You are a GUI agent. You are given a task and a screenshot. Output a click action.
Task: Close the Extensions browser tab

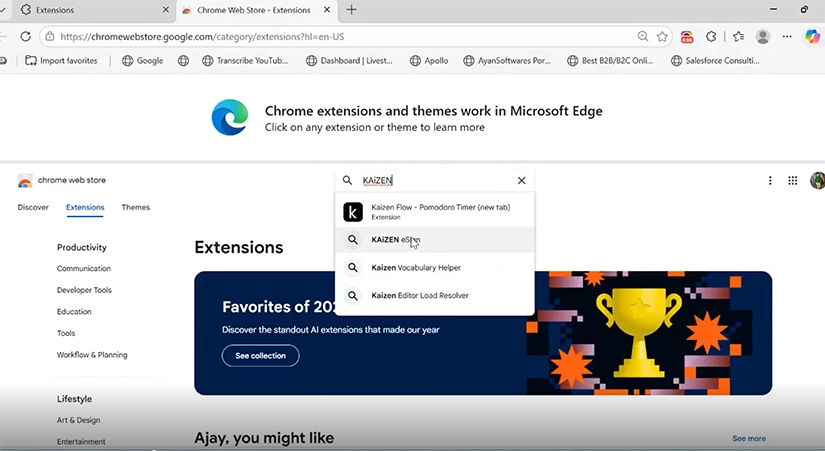(x=166, y=10)
